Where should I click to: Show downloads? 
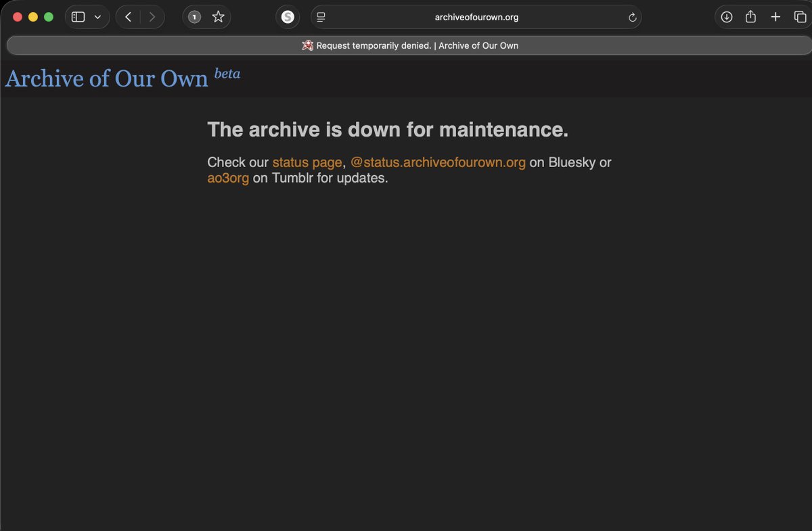(x=727, y=17)
